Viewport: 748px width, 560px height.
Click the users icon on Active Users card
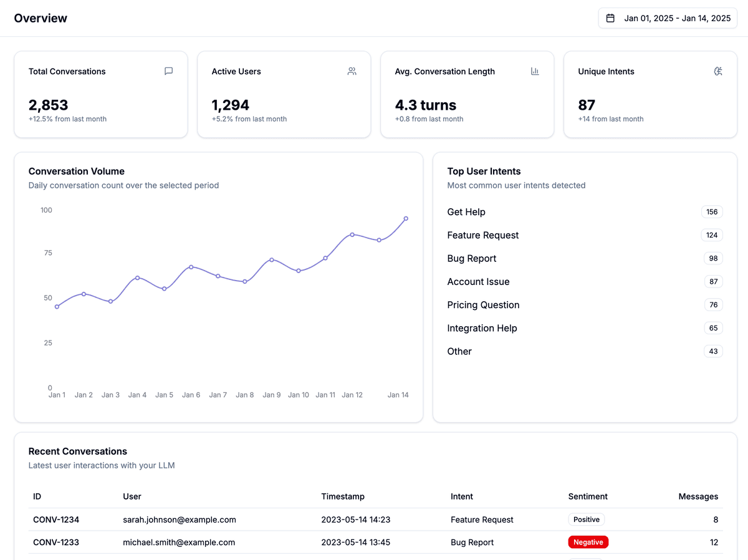click(x=352, y=71)
